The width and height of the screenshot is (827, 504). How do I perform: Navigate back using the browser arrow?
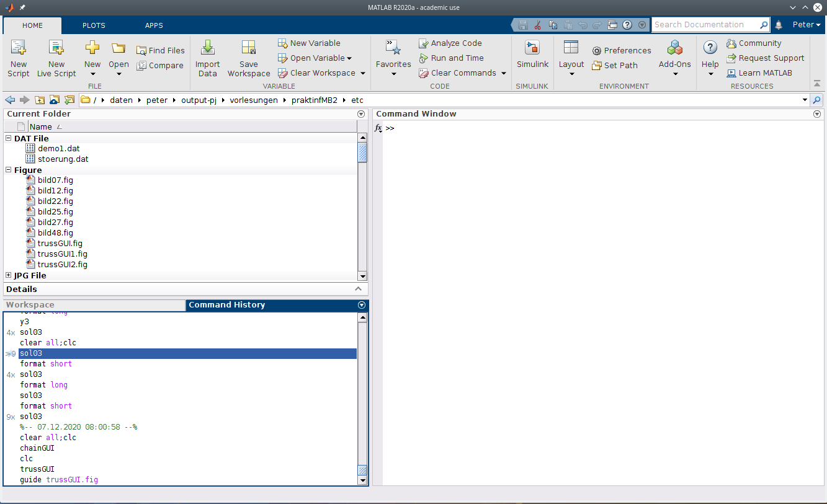(10, 100)
